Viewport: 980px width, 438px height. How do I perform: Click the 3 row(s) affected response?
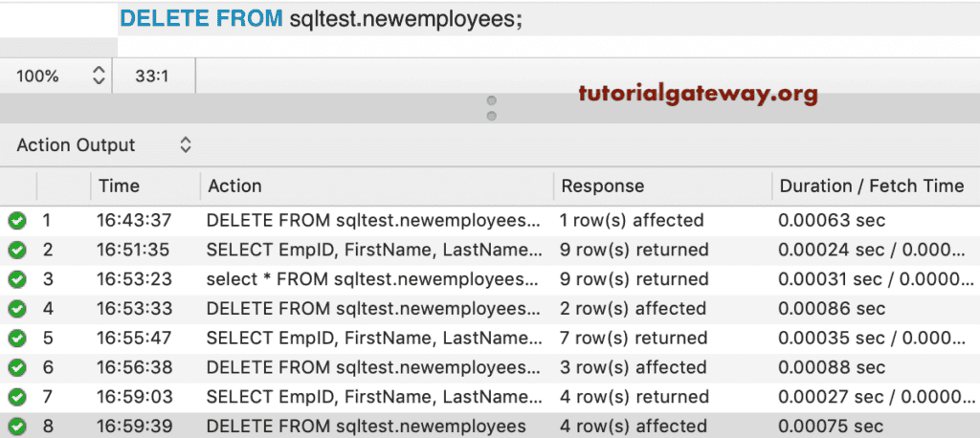point(632,368)
